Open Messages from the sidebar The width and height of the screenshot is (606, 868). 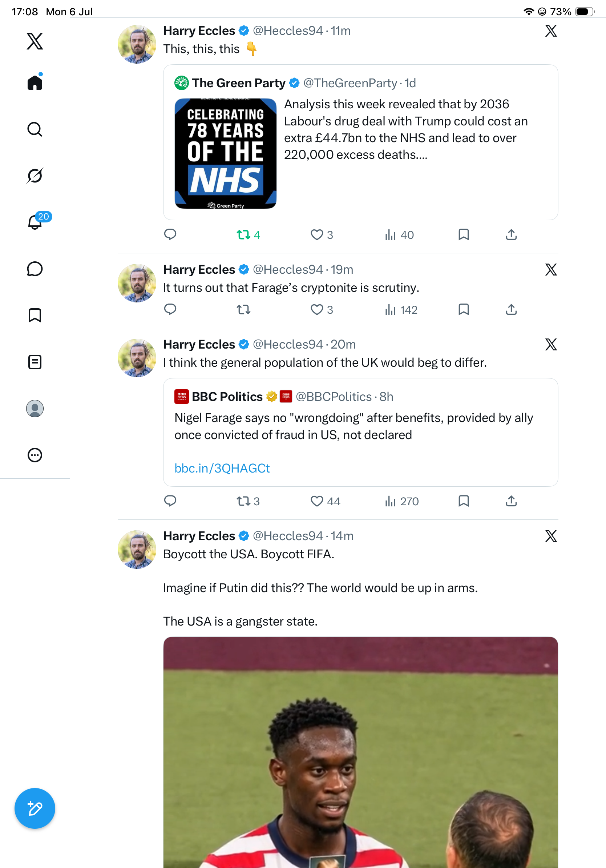(35, 269)
